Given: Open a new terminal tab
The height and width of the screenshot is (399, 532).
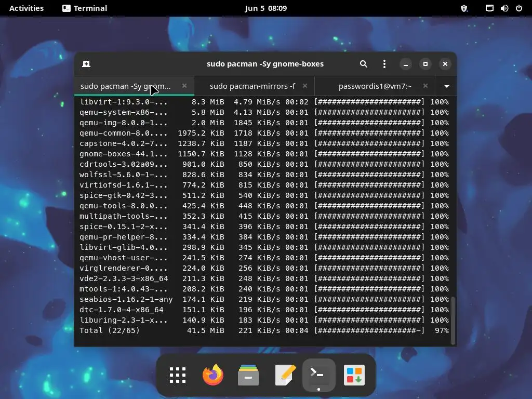Looking at the screenshot, I should coord(86,64).
